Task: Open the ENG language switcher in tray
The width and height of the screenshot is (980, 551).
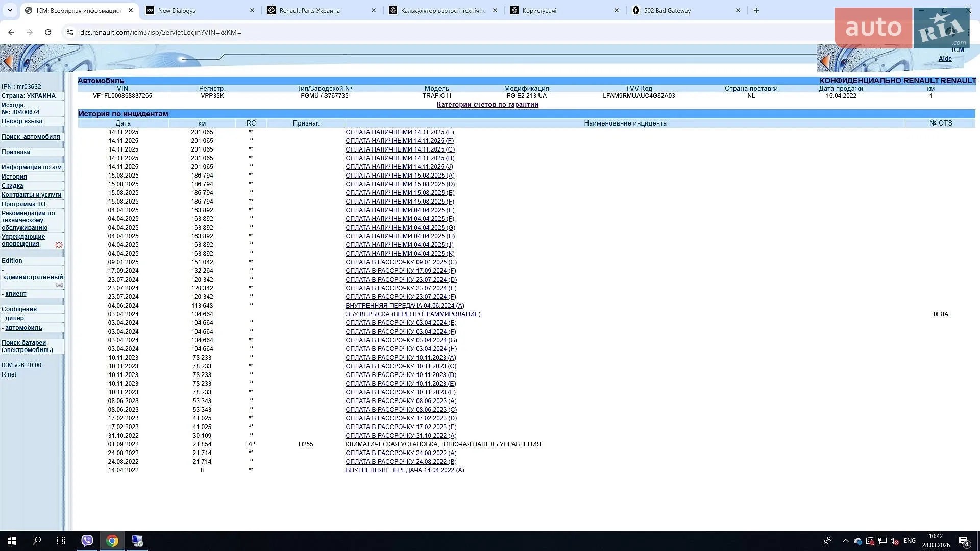Action: tap(910, 541)
